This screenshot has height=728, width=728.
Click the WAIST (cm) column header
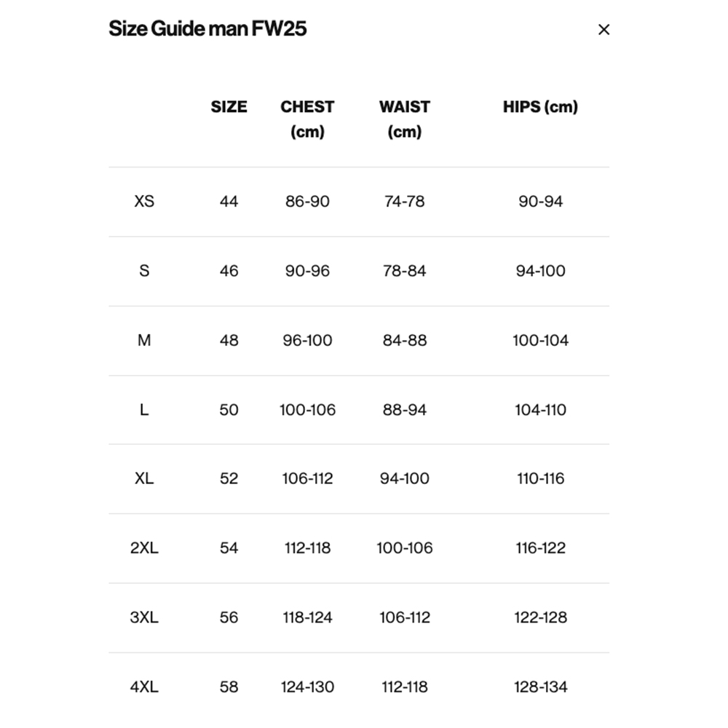[404, 119]
